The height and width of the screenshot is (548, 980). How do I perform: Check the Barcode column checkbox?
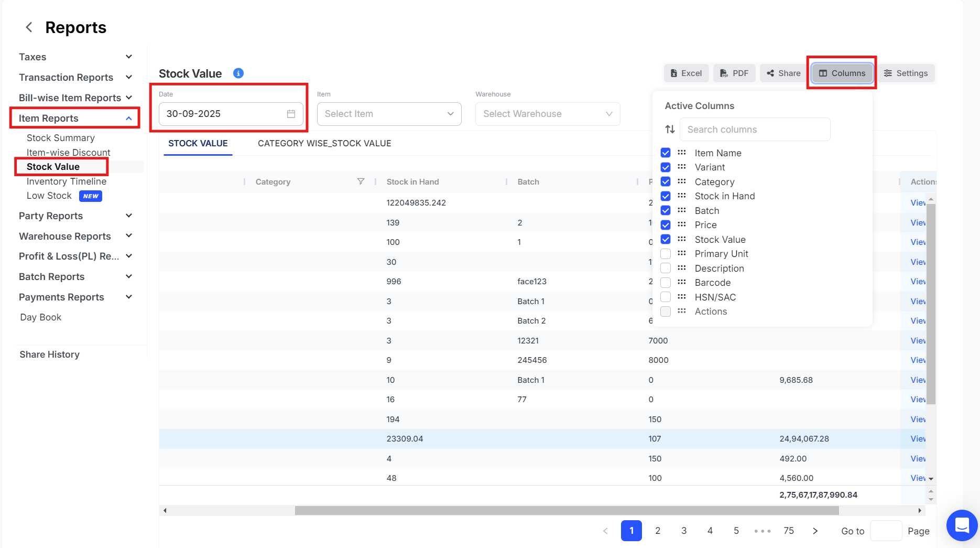pyautogui.click(x=666, y=283)
